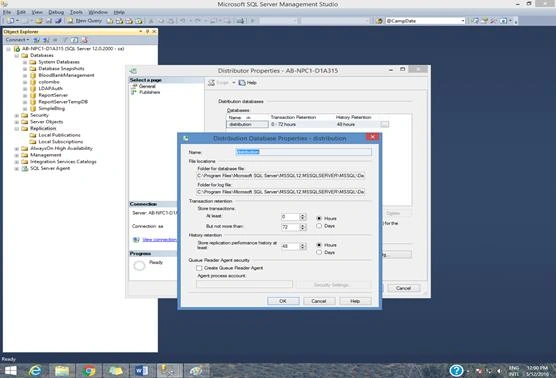
Task: Open Internet Explorer from the taskbar
Action: tap(35, 371)
